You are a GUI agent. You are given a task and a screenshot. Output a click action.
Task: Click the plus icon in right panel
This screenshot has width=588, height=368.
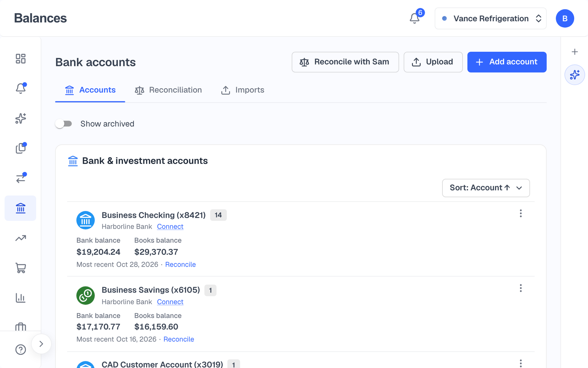coord(575,52)
